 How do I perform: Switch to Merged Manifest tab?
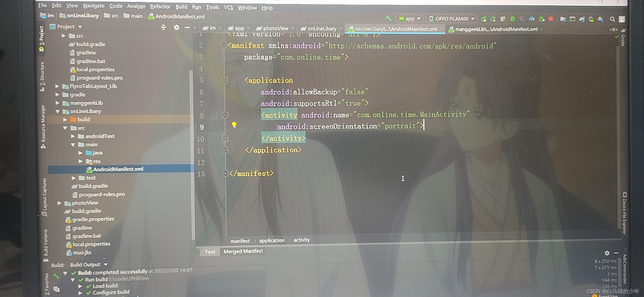click(x=243, y=251)
